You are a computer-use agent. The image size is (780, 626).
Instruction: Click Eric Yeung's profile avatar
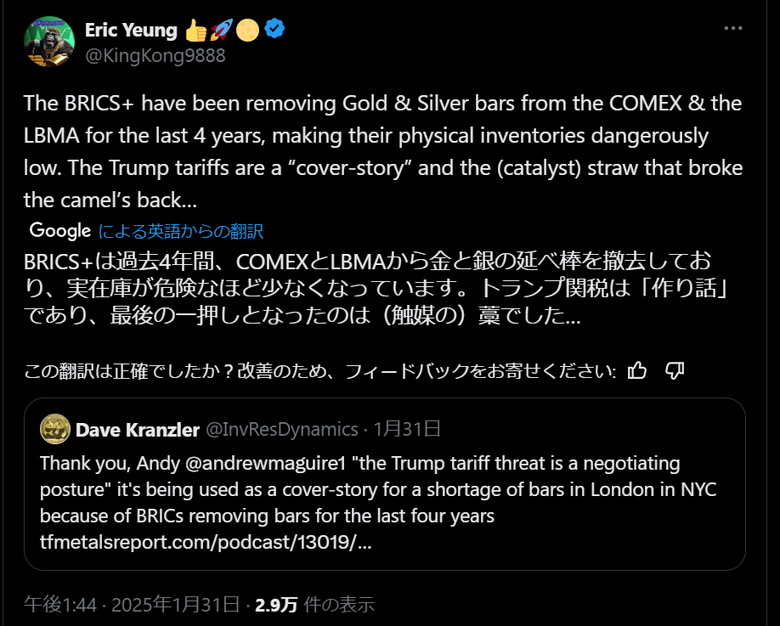(x=47, y=42)
